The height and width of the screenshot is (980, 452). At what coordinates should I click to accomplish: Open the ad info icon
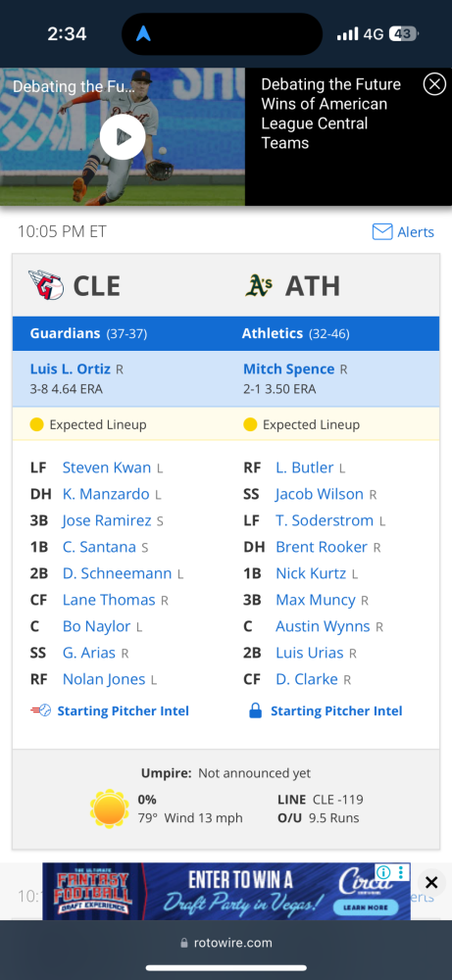pos(383,872)
